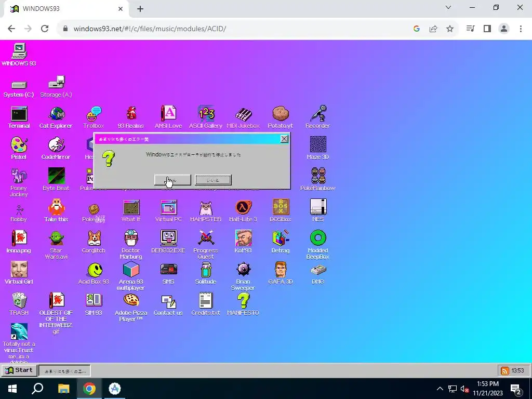Open the Maze 3D icon
This screenshot has width=532, height=399.
pos(317,148)
